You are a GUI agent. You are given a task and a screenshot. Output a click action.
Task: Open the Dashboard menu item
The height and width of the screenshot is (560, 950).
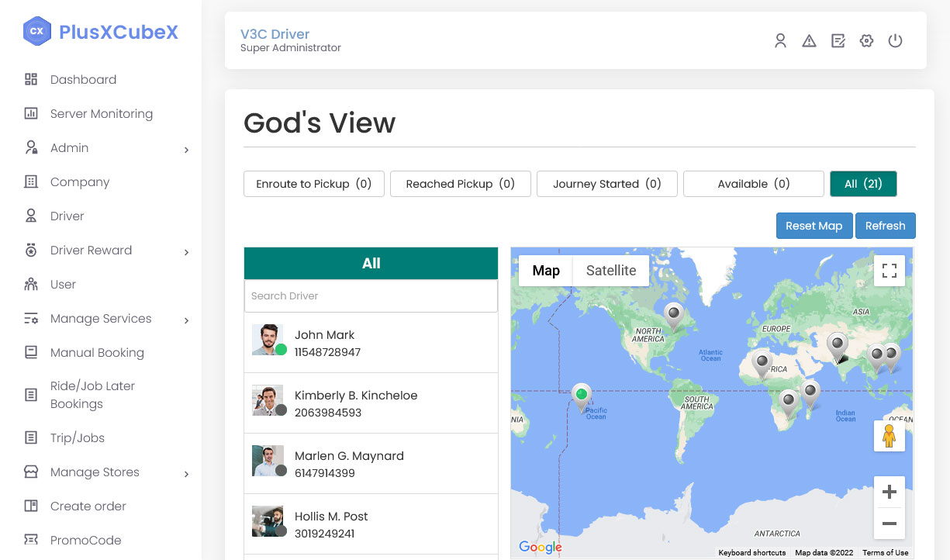pos(83,79)
